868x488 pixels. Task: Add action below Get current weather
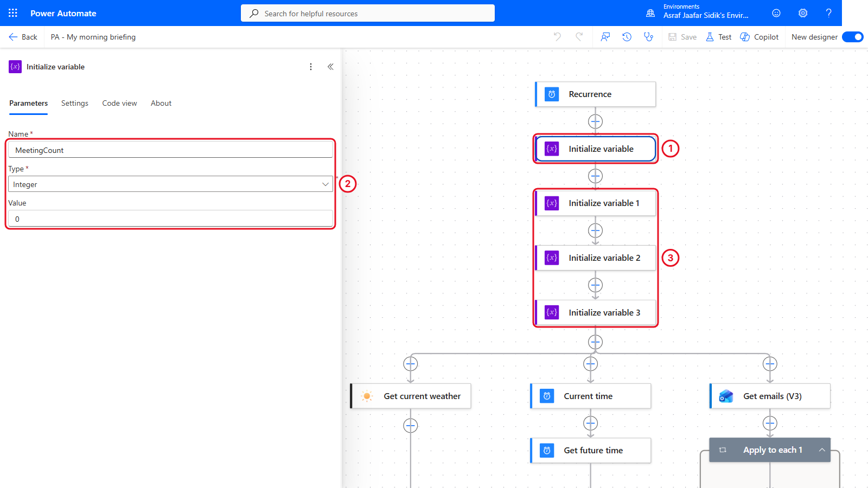tap(411, 426)
